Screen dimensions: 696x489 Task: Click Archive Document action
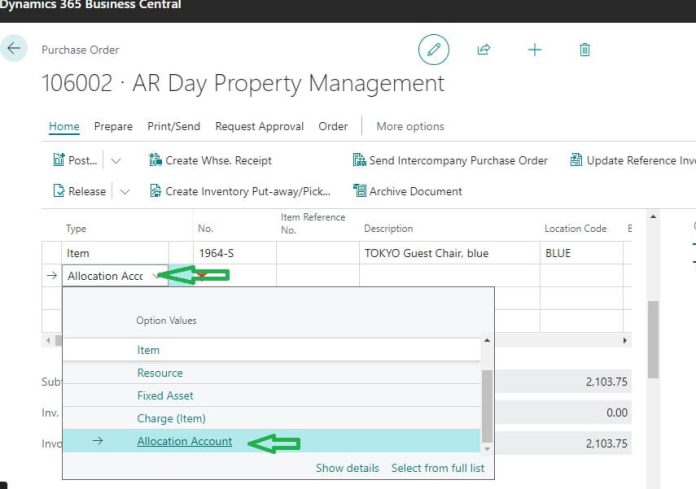407,191
